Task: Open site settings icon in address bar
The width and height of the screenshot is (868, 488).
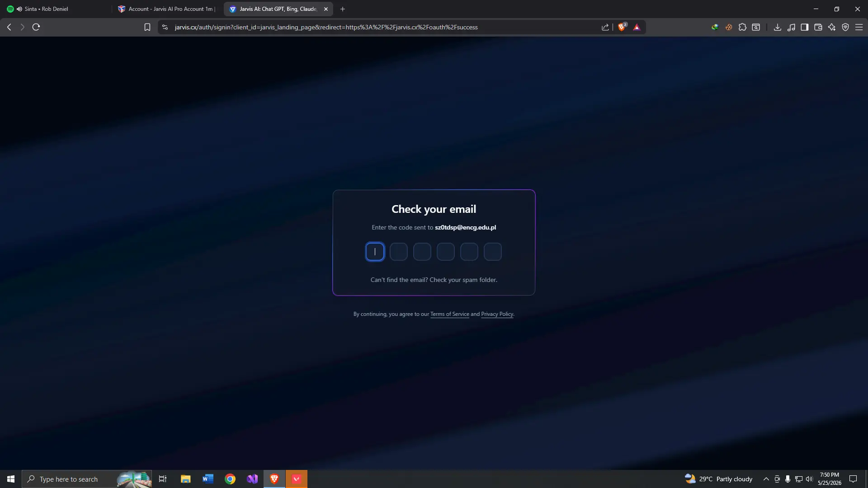Action: click(165, 27)
